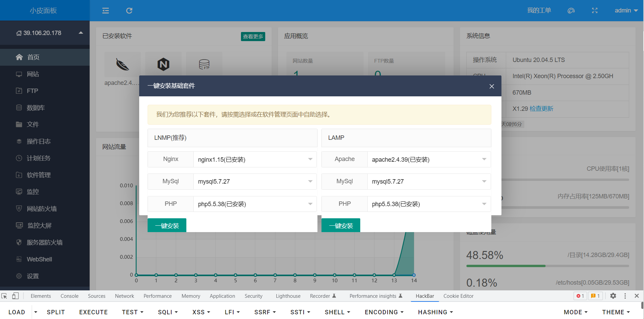Screen dimensions: 644x319
Task: Switch to DevTools Lighthouse tab
Action: [x=288, y=296]
